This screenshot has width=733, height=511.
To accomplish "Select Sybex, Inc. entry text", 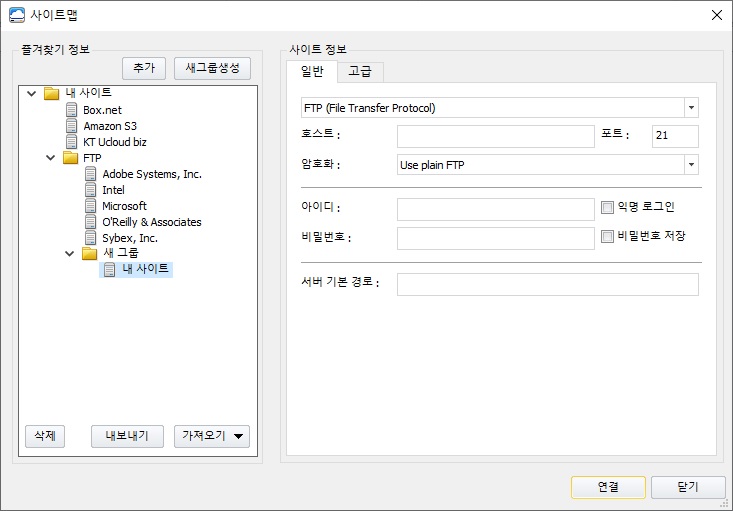I will 130,238.
